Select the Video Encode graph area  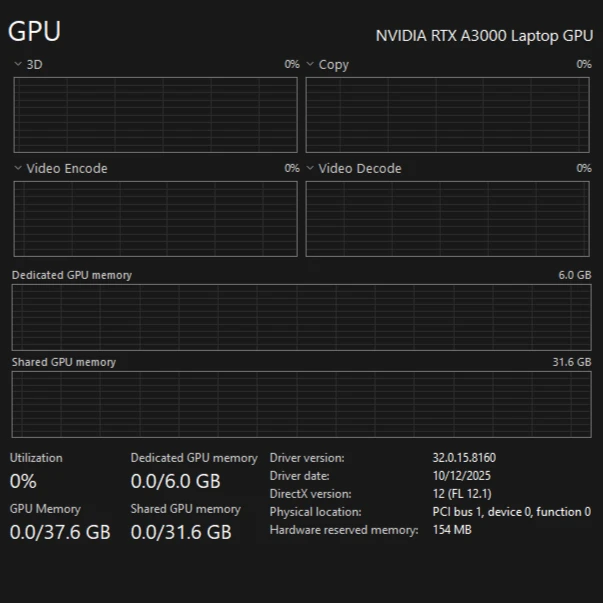click(155, 218)
